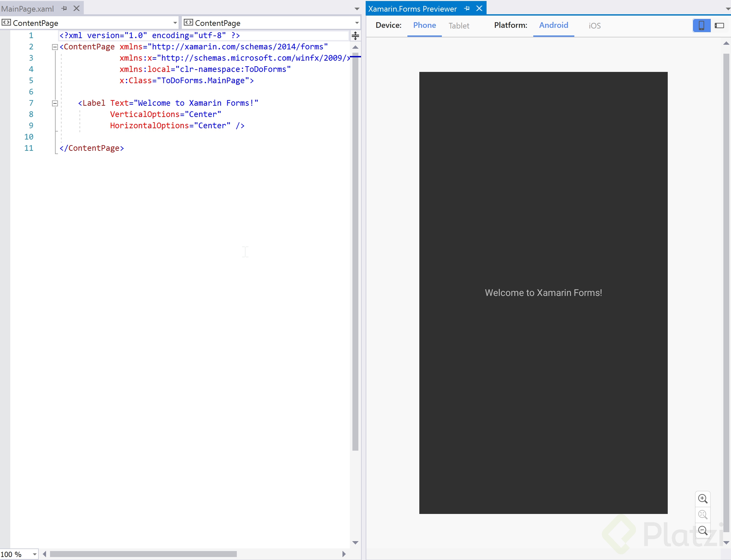Select the Android platform preview
731x560 pixels.
(x=554, y=25)
